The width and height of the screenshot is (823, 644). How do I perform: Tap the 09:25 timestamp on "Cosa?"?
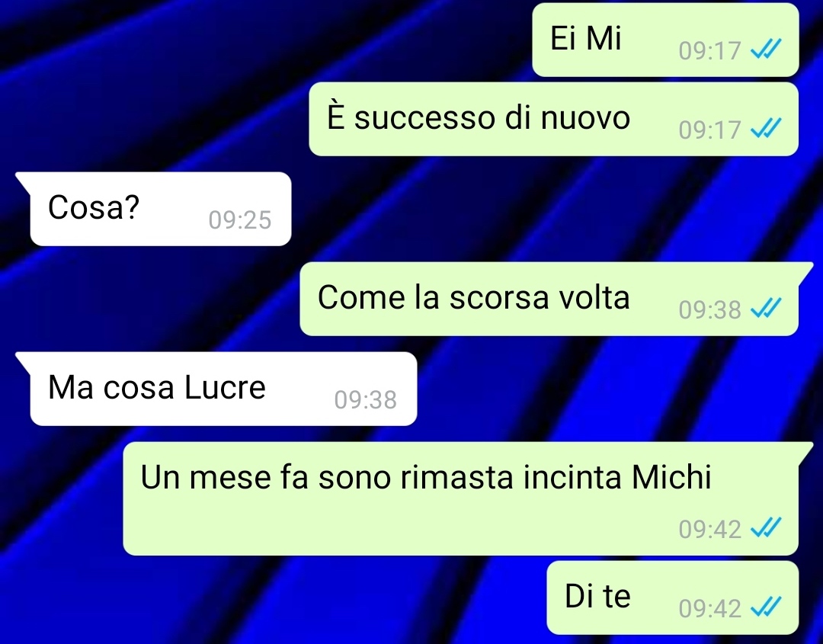pos(240,220)
